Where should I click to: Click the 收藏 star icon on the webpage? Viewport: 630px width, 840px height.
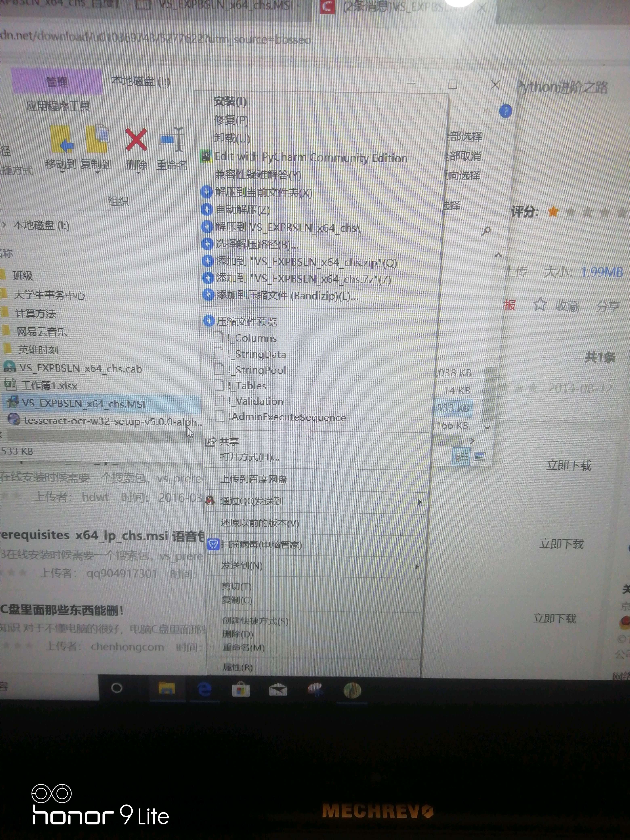tap(540, 304)
